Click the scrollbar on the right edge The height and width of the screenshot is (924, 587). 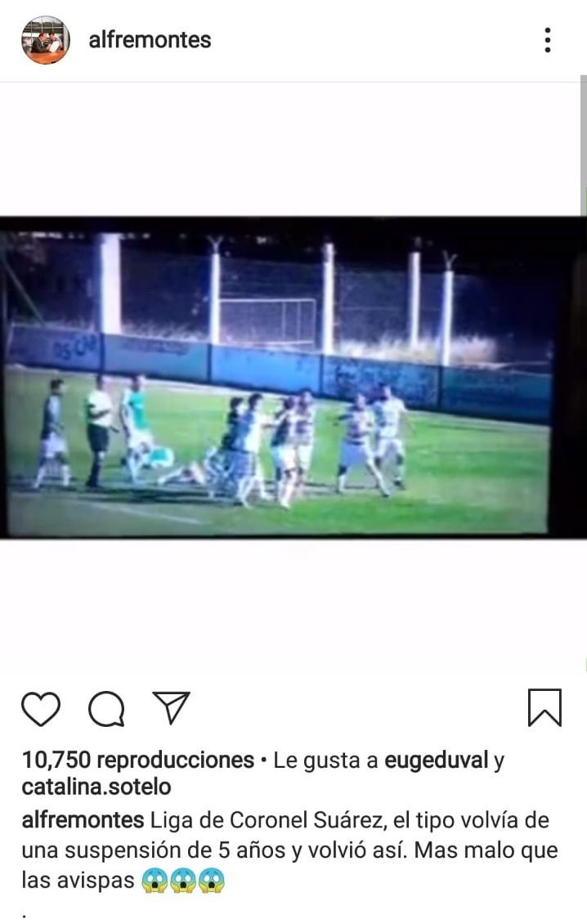click(584, 147)
